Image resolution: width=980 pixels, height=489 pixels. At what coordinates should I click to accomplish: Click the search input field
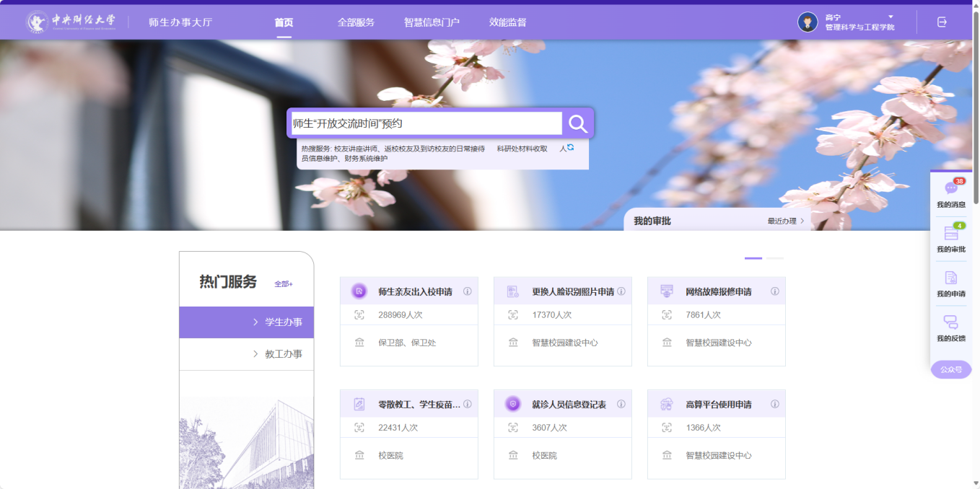424,123
